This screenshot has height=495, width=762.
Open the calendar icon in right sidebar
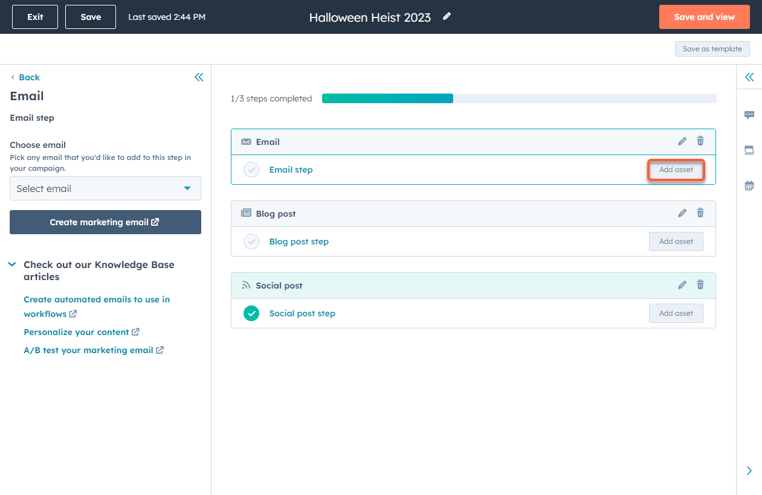(749, 186)
